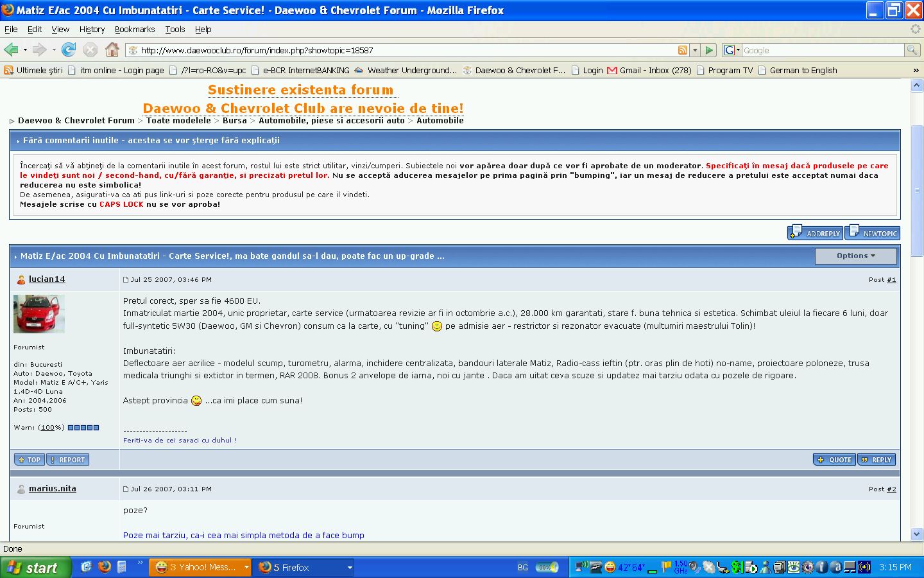Open the History menu
This screenshot has width=924, height=578.
[x=92, y=29]
